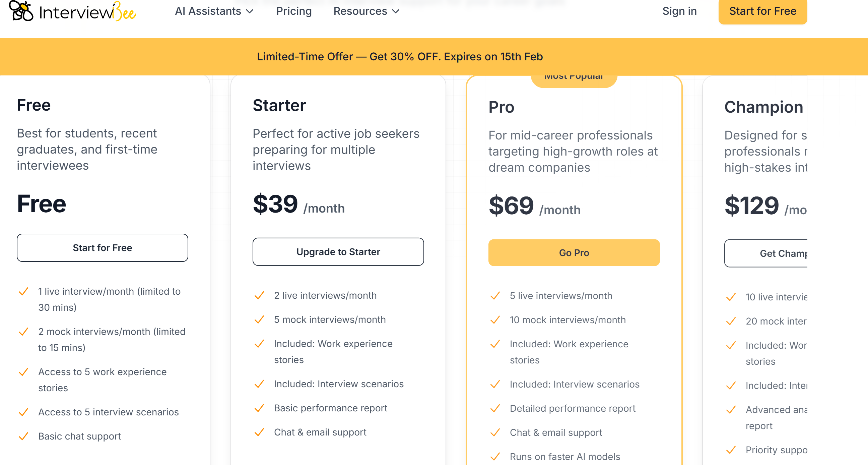Viewport: 868px width, 465px height.
Task: Click checkmark beside Basic performance report
Action: point(259,408)
